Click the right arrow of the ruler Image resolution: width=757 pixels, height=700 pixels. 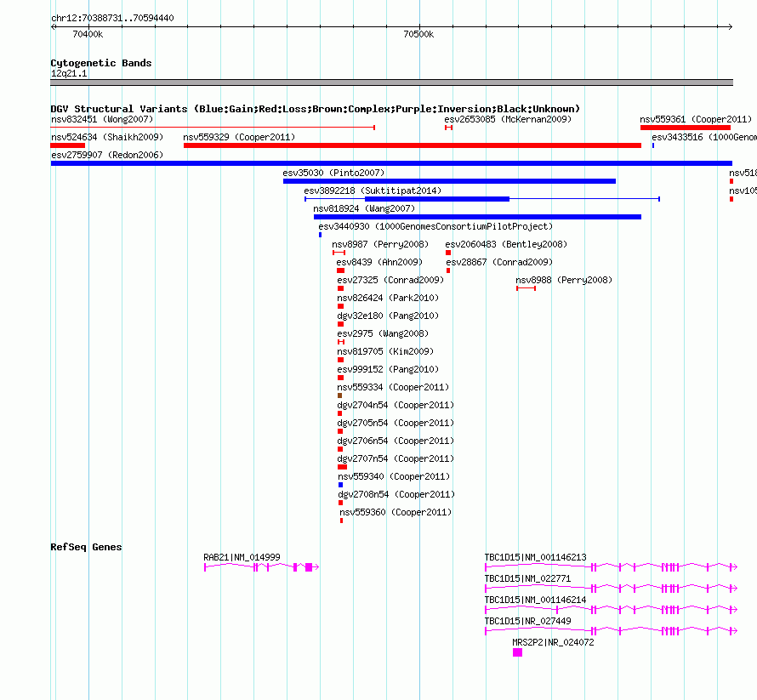click(731, 26)
